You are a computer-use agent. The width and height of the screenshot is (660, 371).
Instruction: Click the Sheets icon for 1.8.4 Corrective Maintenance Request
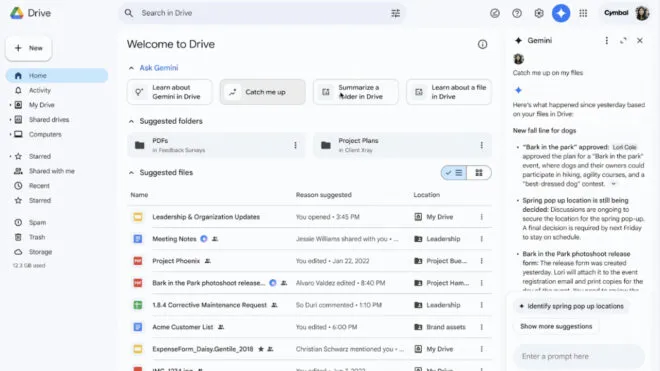[x=138, y=305]
